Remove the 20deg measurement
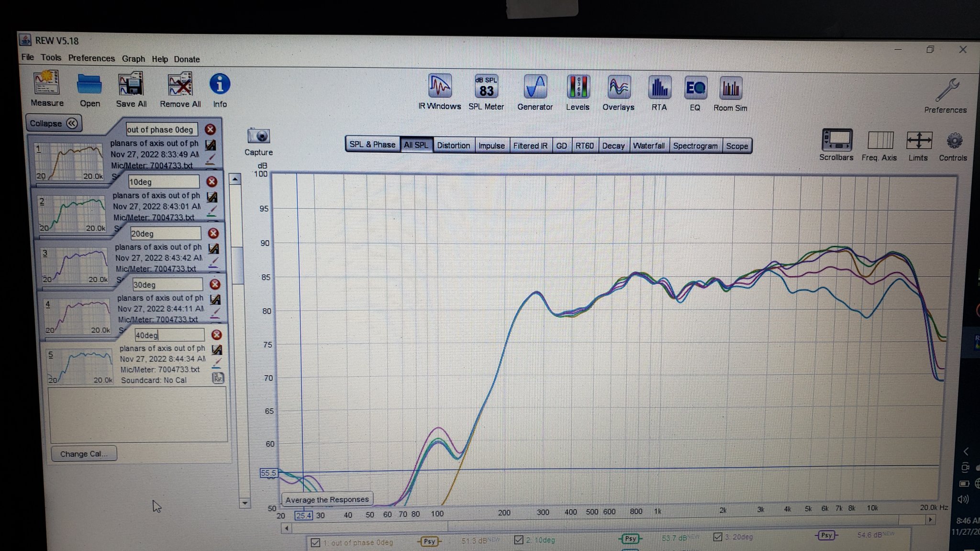Image resolution: width=980 pixels, height=551 pixels. click(213, 233)
